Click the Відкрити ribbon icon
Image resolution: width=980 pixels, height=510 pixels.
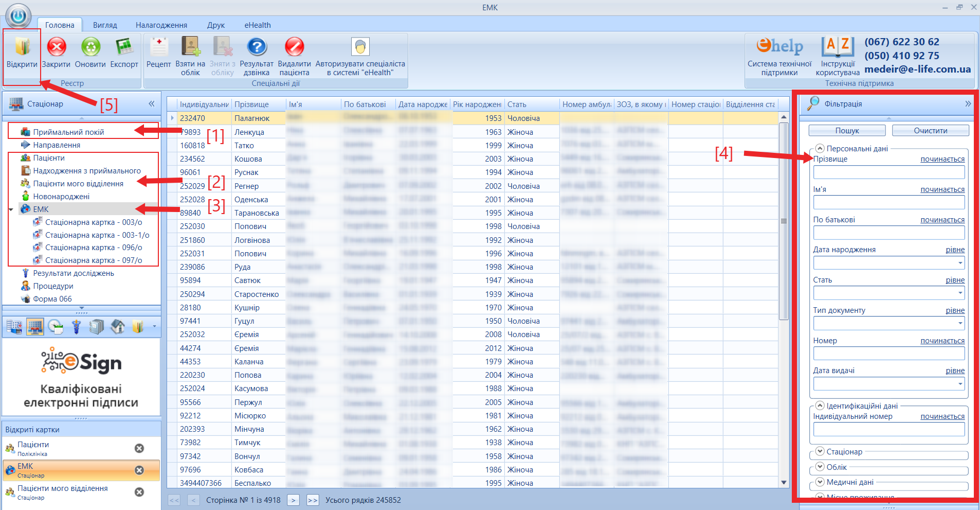22,47
